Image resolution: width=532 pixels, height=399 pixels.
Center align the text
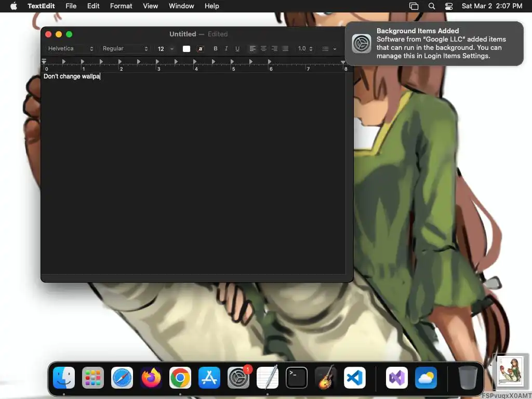tap(263, 48)
